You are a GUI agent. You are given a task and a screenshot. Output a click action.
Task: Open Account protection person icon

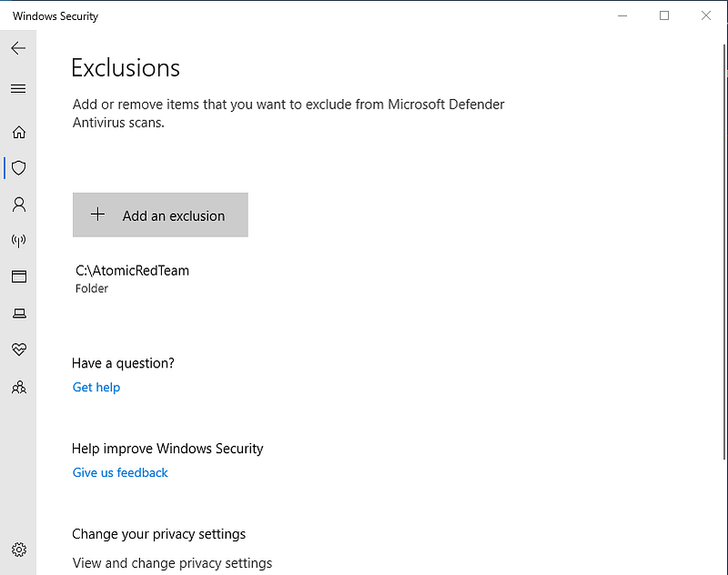tap(18, 204)
